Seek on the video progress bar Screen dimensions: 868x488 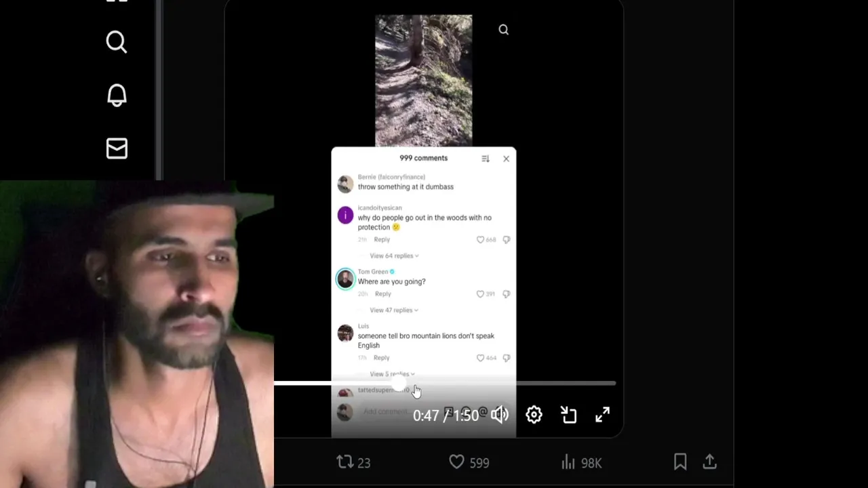pos(445,384)
